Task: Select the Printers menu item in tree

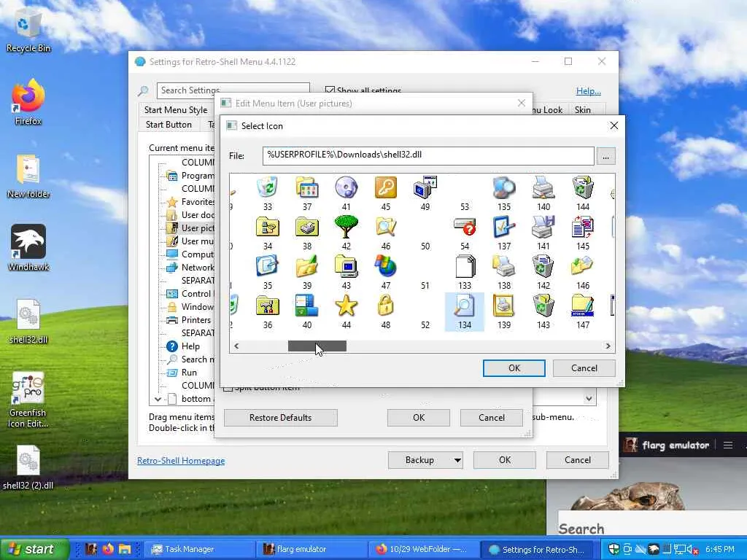Action: click(196, 320)
